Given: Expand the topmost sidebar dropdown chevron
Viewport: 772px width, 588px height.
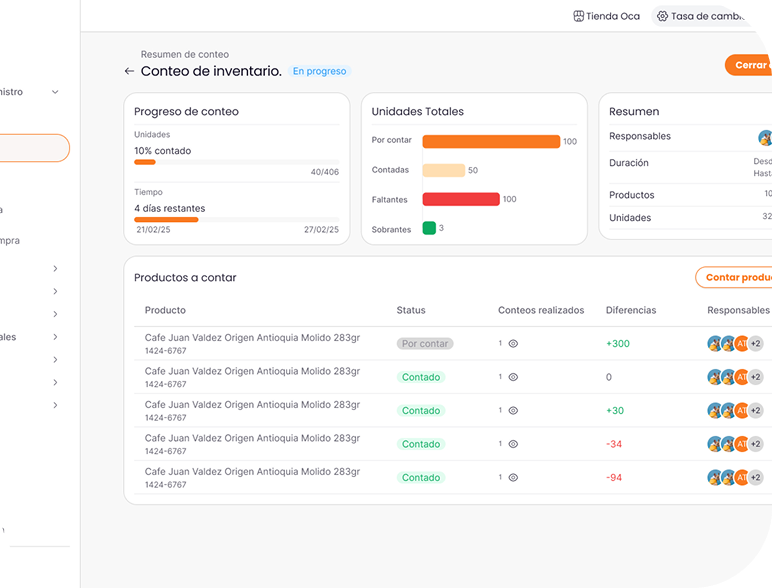Looking at the screenshot, I should (x=55, y=92).
